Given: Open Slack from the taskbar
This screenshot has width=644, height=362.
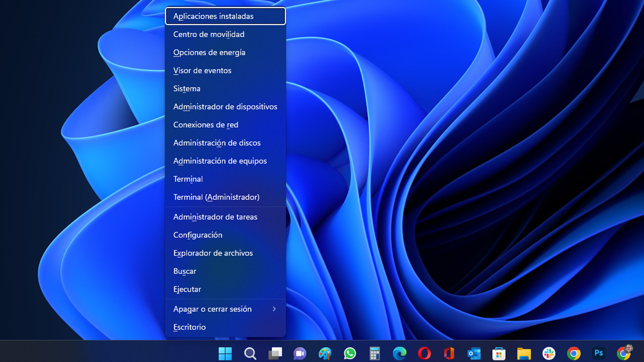Looking at the screenshot, I should 549,353.
